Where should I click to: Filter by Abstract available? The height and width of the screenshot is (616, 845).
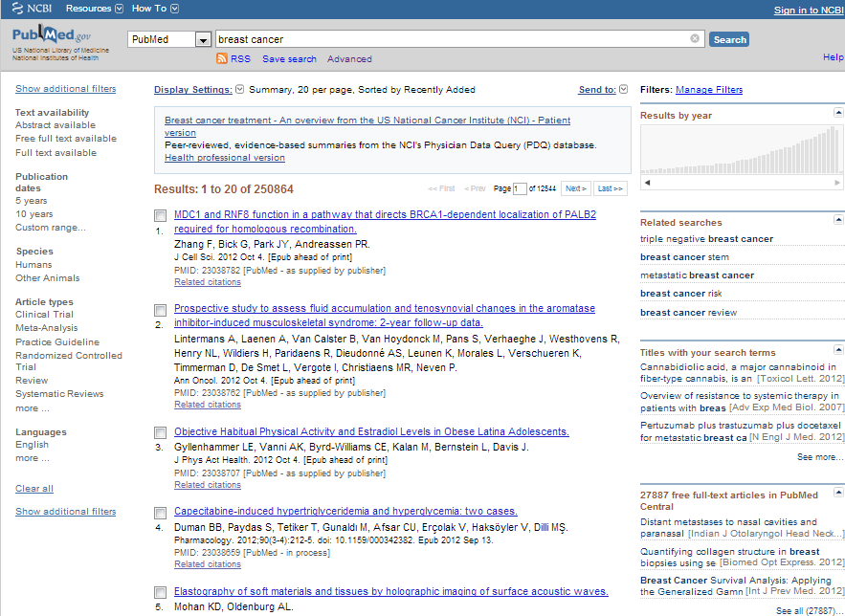(x=56, y=125)
